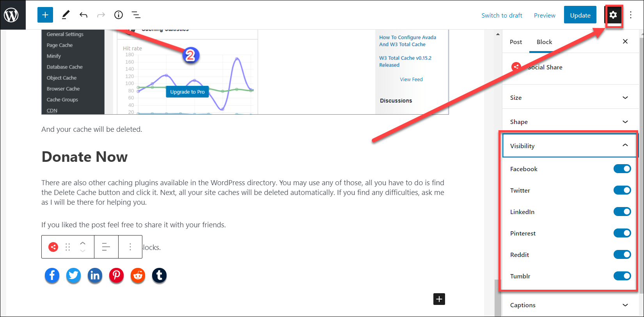The image size is (644, 317).
Task: Click the Tumblr share icon
Action: coord(159,275)
